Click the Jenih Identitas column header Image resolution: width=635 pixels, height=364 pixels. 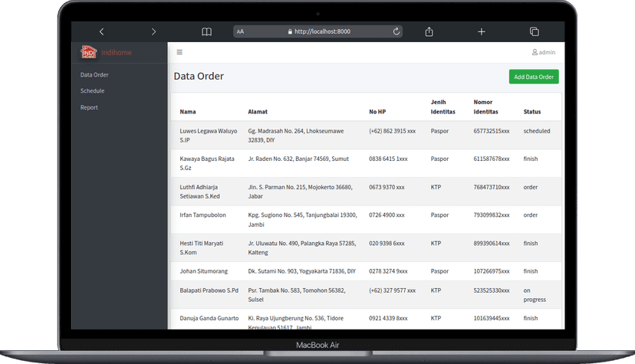(443, 107)
